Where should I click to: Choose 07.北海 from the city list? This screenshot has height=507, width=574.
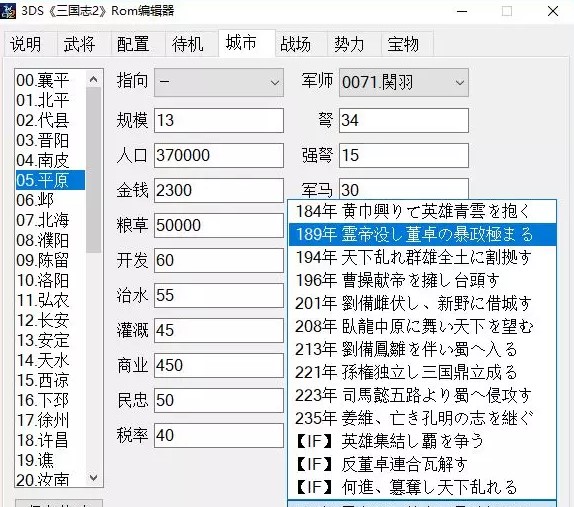pos(50,220)
